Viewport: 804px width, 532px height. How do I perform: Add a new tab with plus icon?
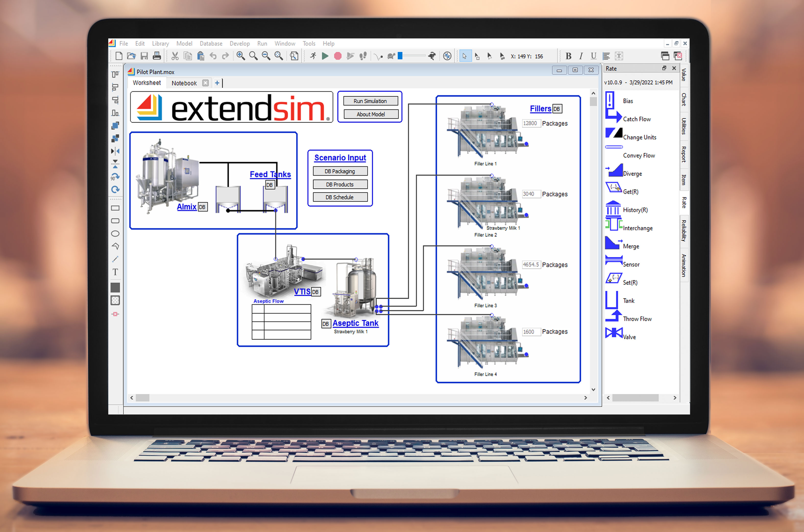click(x=217, y=83)
